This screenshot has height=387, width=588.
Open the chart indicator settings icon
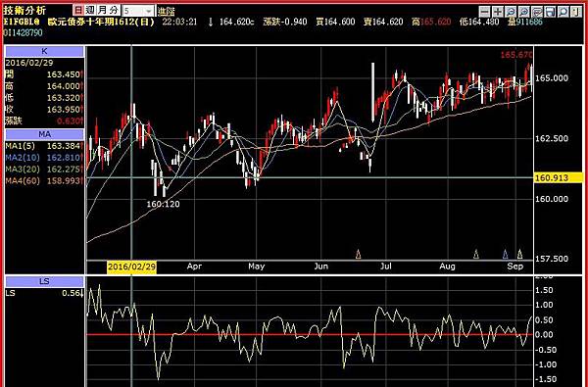pos(537,12)
